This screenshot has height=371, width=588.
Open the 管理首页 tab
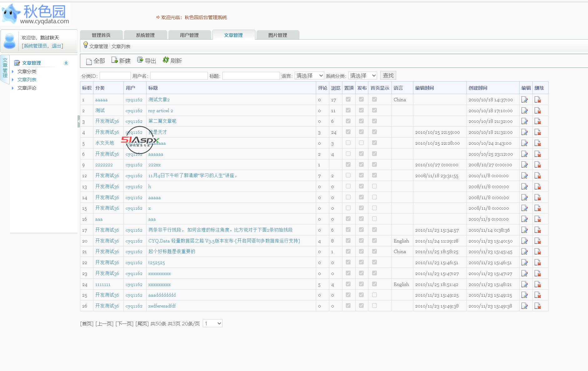(101, 35)
